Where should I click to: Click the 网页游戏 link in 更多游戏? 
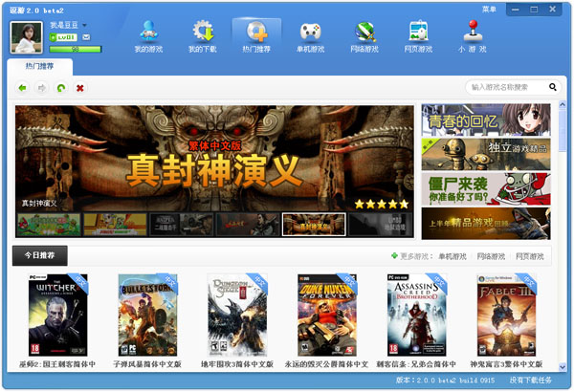point(530,256)
